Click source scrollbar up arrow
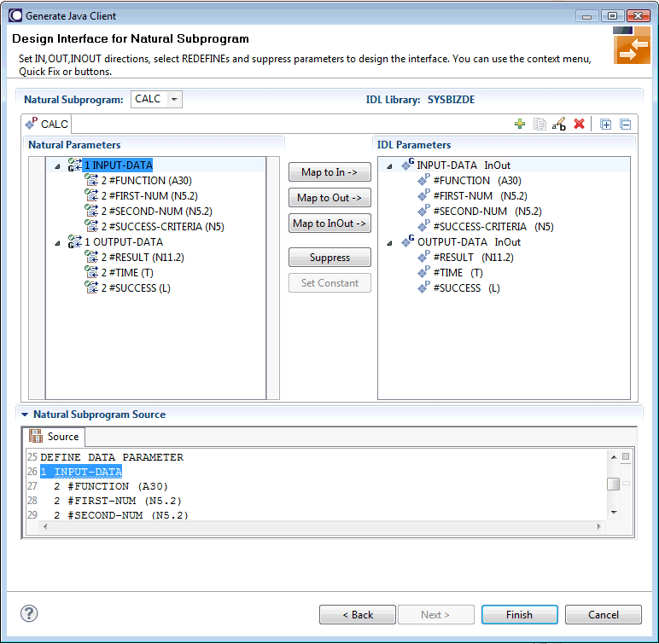 tap(614, 457)
